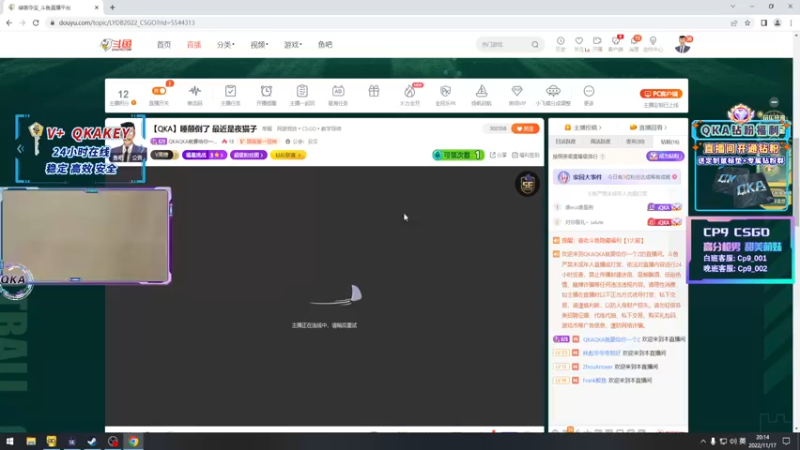Click the badge icon on video corner

click(527, 184)
